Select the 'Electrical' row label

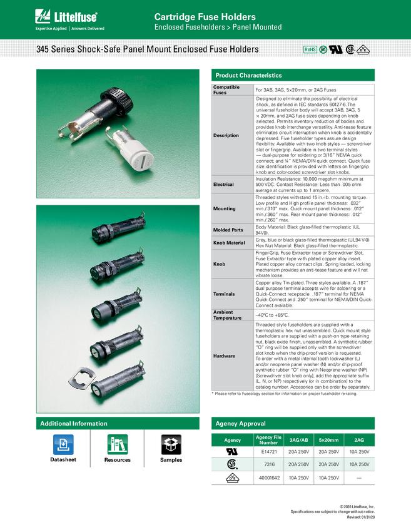pyautogui.click(x=223, y=185)
